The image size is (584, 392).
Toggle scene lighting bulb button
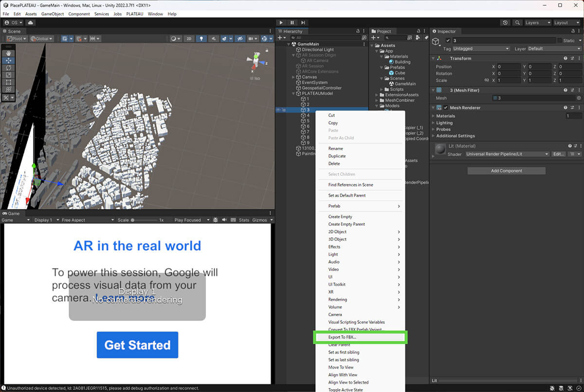(x=201, y=38)
